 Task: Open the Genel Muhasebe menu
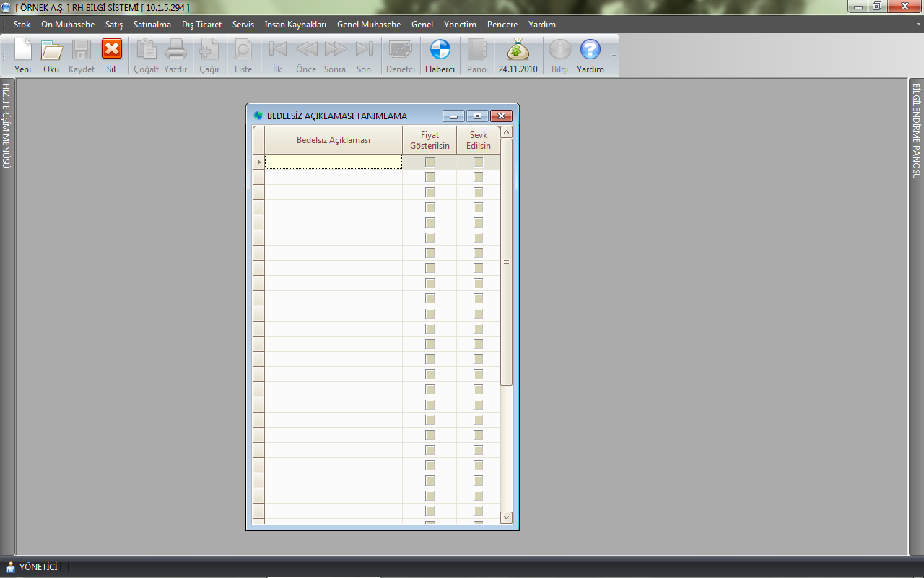368,25
